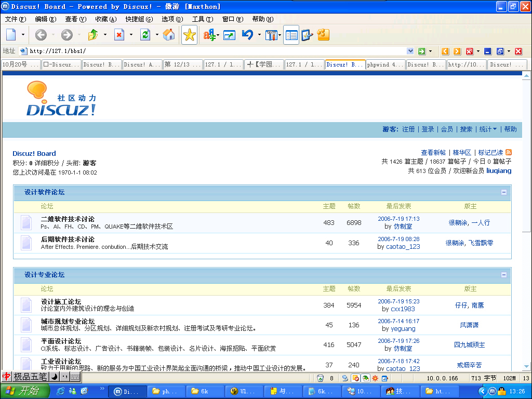
Task: Expand hidden tray icons with the arrow
Action: [x=482, y=391]
